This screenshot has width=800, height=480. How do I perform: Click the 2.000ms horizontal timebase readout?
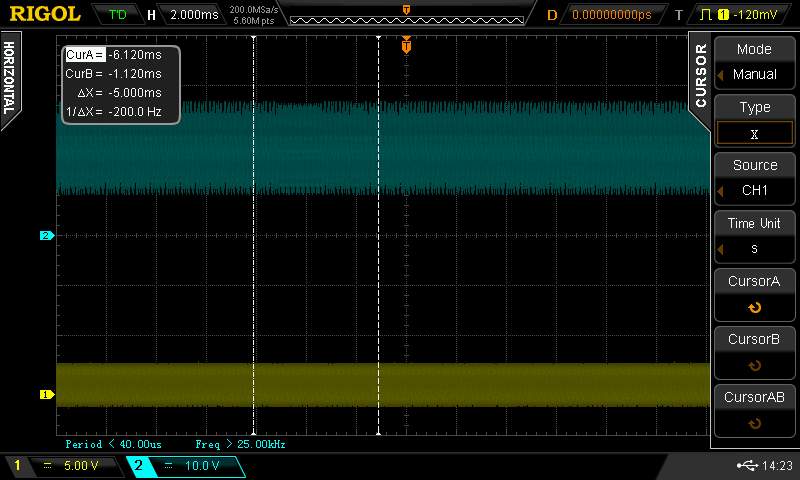(193, 14)
